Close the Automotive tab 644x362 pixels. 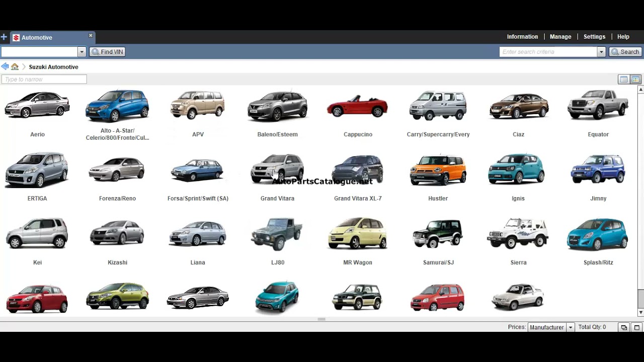coord(91,36)
